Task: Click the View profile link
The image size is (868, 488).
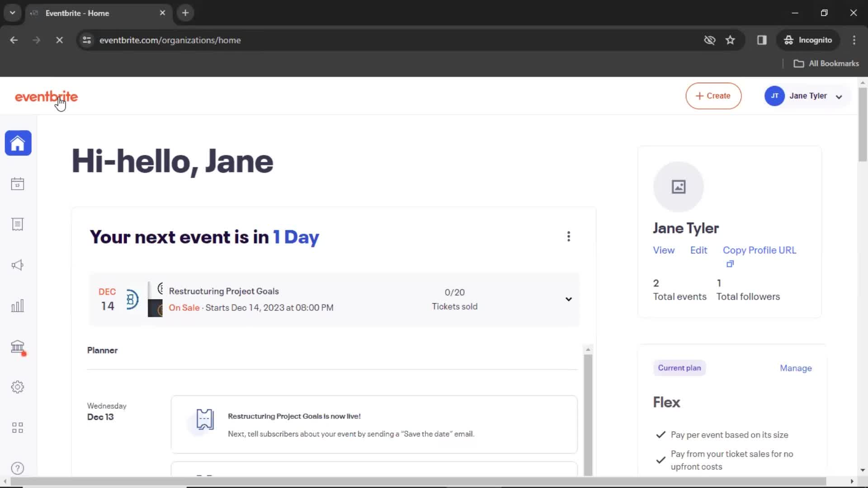Action: (664, 250)
